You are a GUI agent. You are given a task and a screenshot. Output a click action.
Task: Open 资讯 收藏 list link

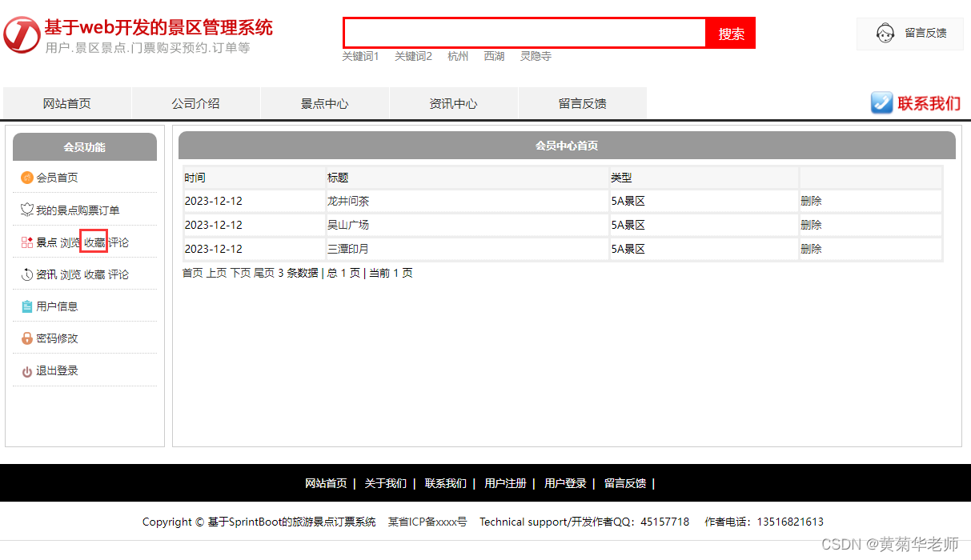coord(94,274)
